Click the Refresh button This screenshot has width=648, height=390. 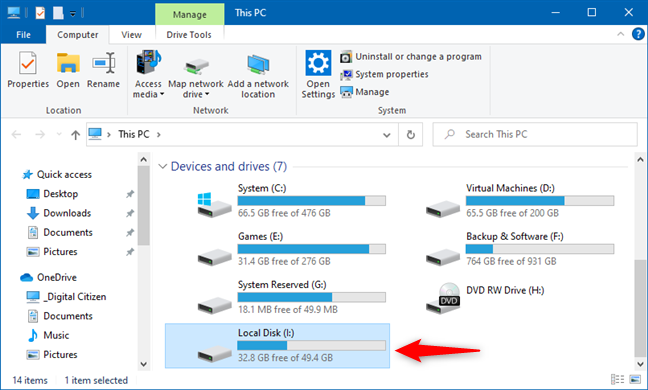410,135
